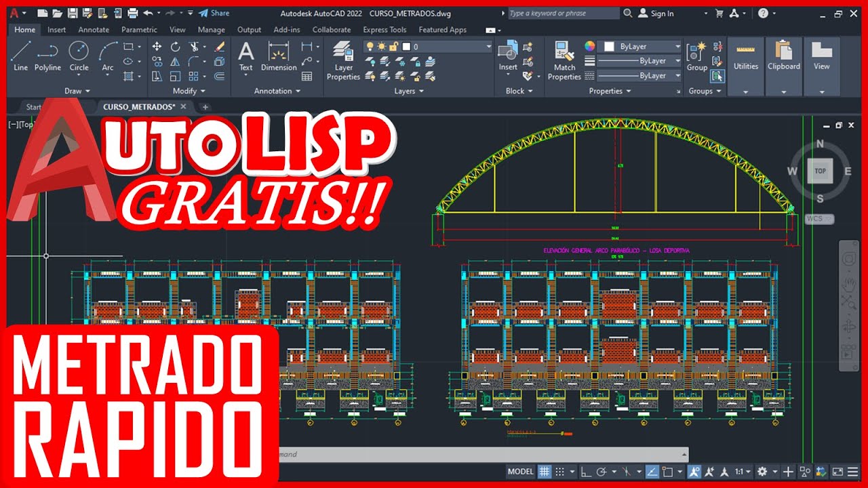Switch to the Express Tools tab

coord(384,30)
